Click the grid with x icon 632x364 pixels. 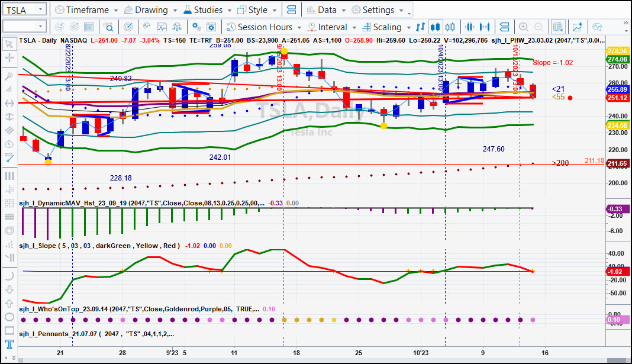(558, 27)
